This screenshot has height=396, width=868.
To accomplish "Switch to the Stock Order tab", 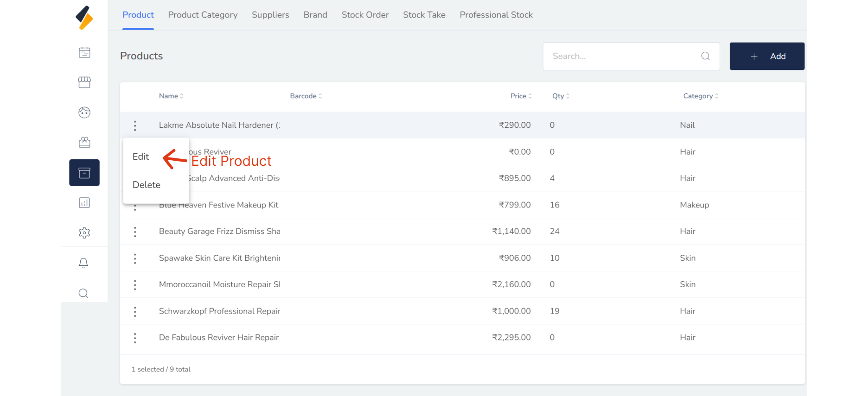I will pos(365,15).
